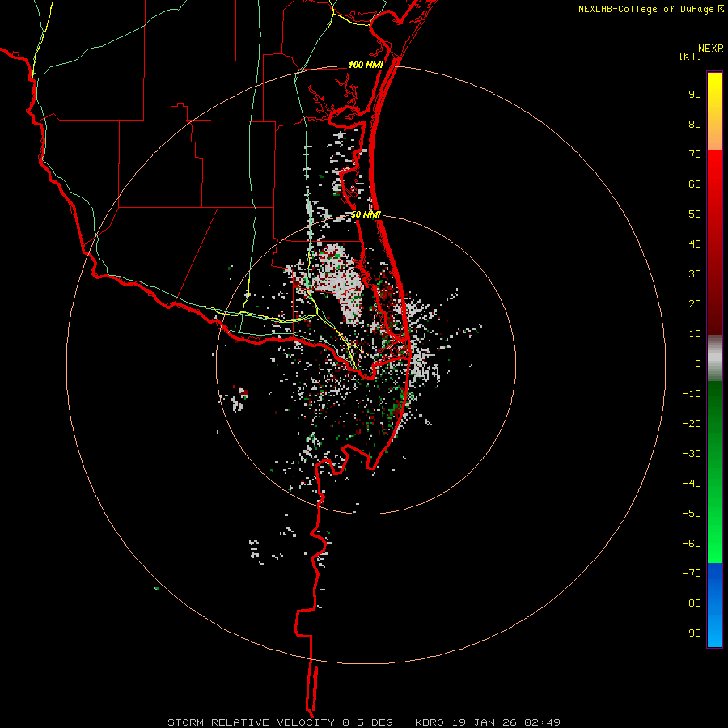Viewport: 728px width, 728px height.
Task: Click the 100 NMI range ring label
Action: 366,65
